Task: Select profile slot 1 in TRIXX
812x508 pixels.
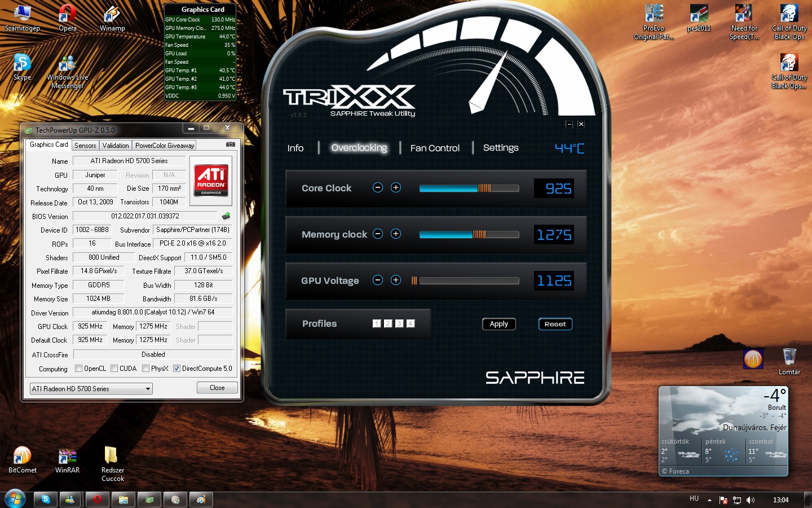Action: click(377, 323)
